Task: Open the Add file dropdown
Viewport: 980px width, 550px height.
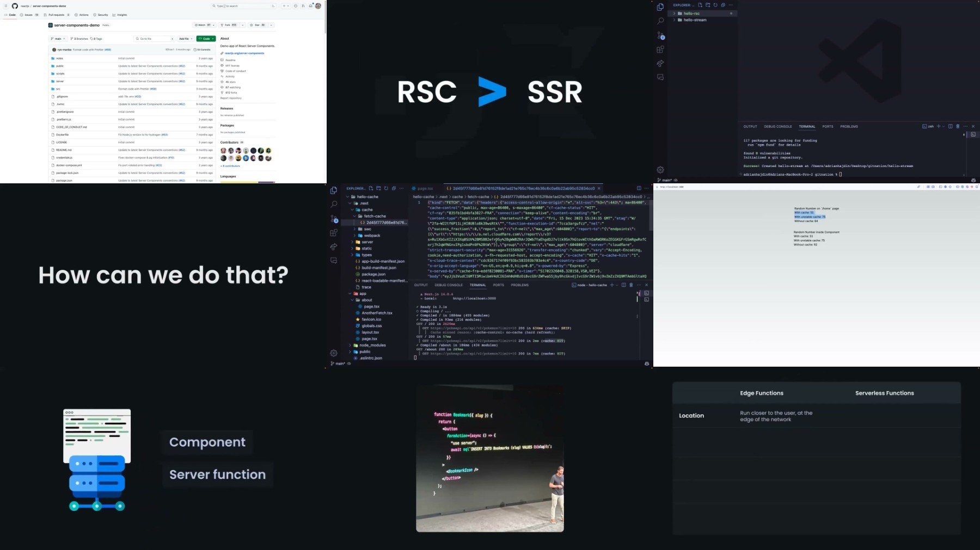Action: coord(186,39)
